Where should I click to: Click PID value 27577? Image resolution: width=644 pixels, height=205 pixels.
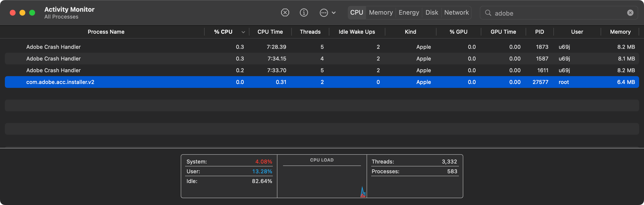(x=540, y=82)
